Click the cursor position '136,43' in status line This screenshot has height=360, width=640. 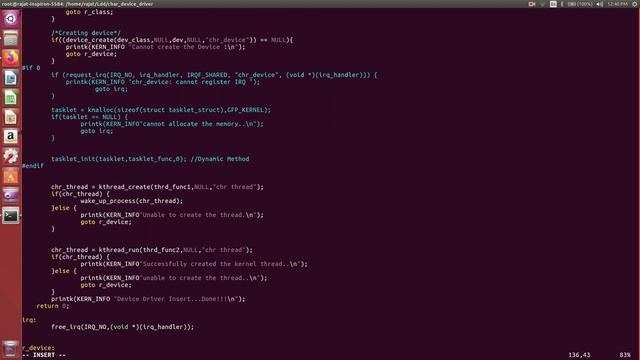click(x=579, y=355)
